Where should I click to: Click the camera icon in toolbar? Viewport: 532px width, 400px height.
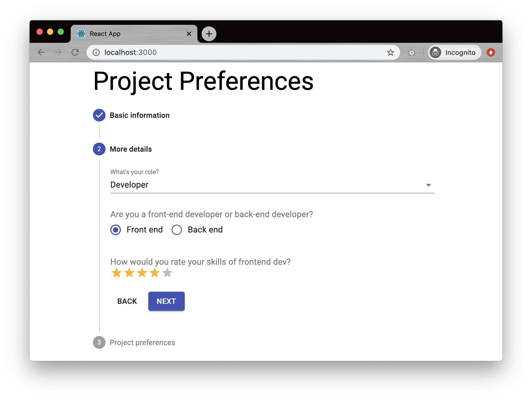411,53
